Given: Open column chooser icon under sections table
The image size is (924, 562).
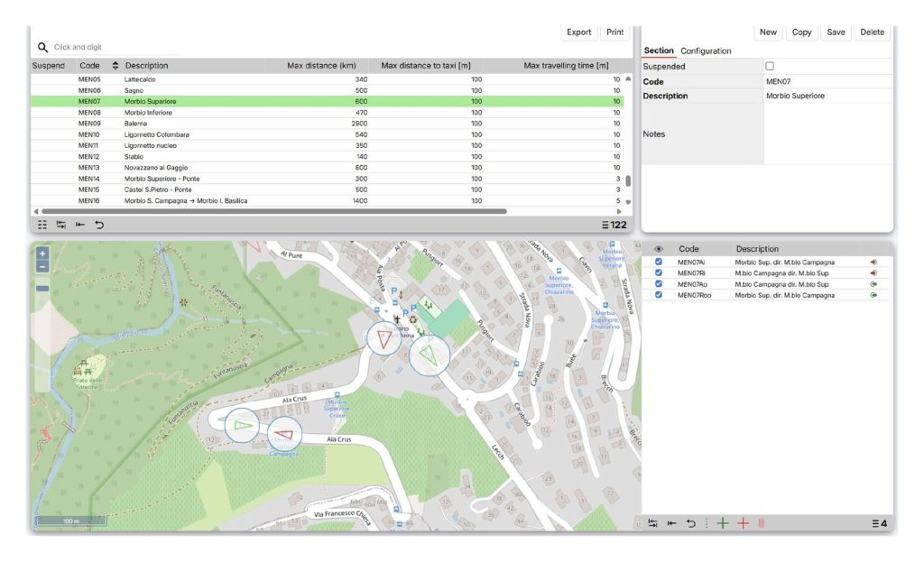Looking at the screenshot, I should (x=42, y=225).
